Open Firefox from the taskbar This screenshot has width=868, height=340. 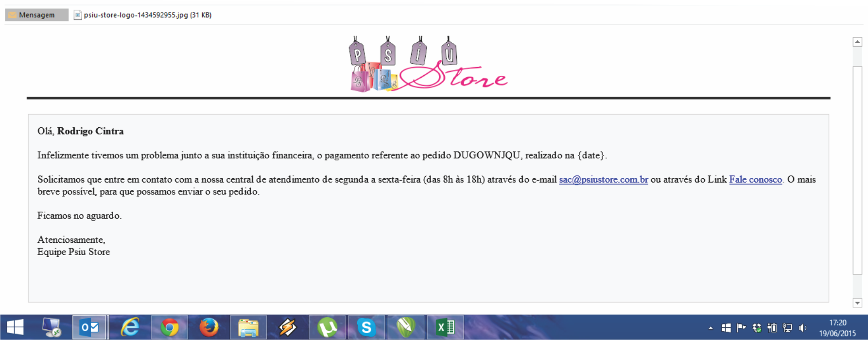209,327
